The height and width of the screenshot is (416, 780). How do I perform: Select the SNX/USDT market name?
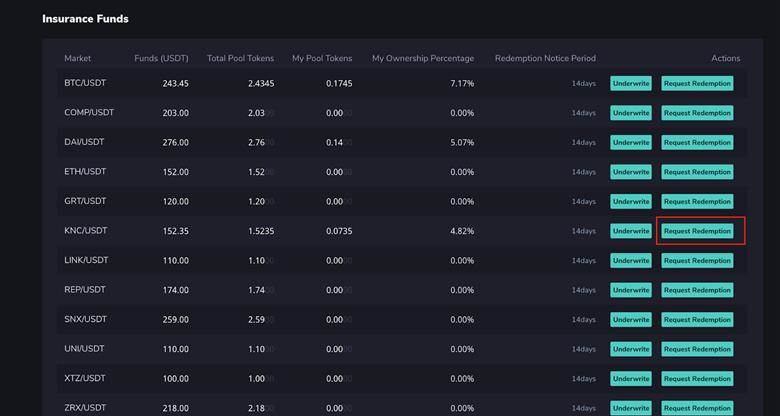click(x=86, y=319)
